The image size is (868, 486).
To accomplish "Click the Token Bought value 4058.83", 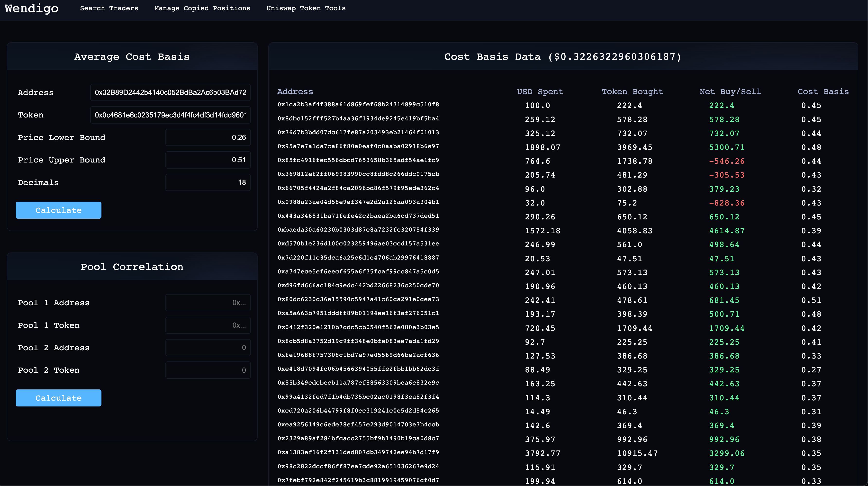I will [x=635, y=231].
